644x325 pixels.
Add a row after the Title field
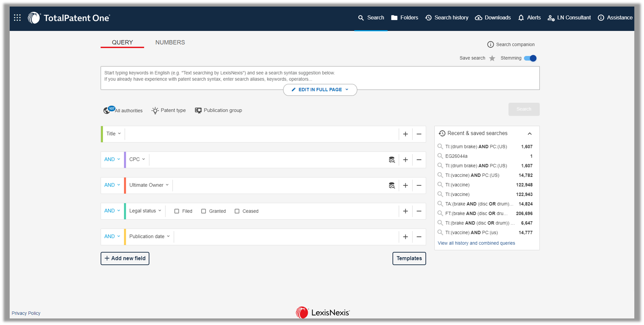tap(405, 134)
